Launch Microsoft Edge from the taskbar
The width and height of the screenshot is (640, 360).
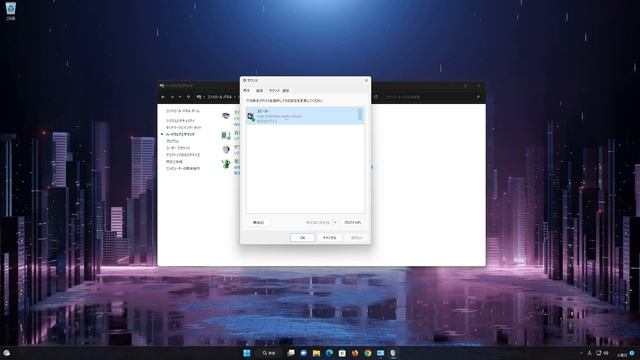[x=329, y=353]
